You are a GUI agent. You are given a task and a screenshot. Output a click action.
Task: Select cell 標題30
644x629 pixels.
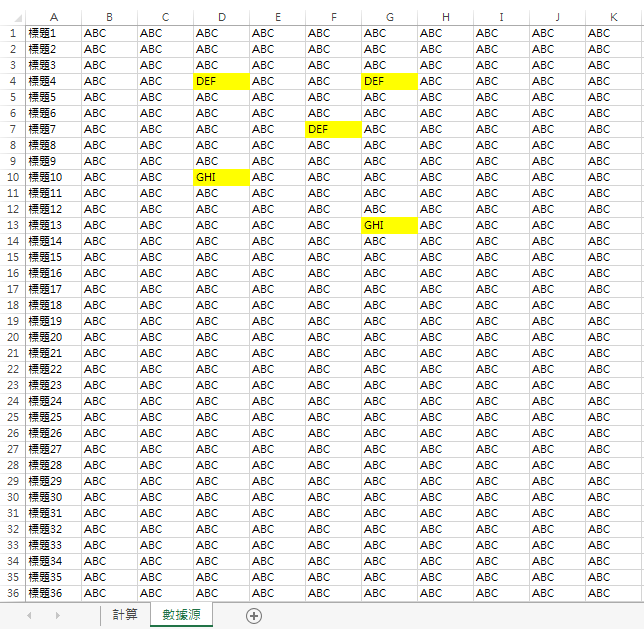tap(53, 497)
